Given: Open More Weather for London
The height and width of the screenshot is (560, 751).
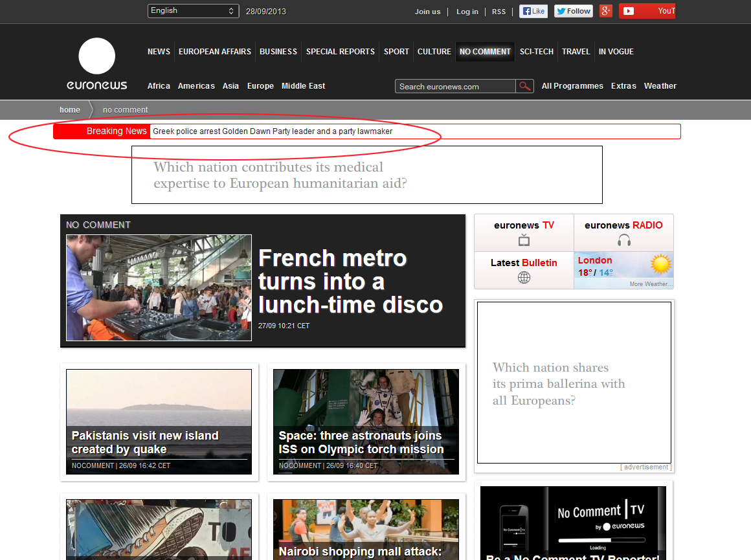Looking at the screenshot, I should tap(651, 284).
